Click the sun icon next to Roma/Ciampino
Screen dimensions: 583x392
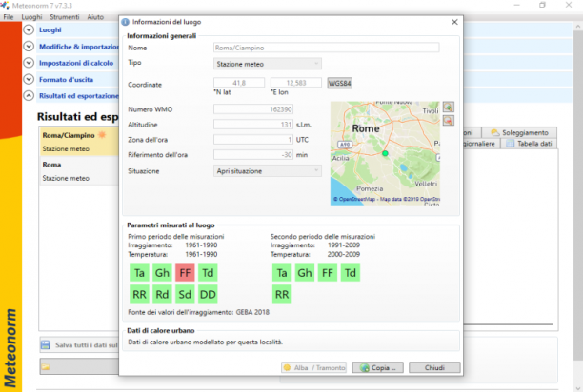pyautogui.click(x=102, y=135)
